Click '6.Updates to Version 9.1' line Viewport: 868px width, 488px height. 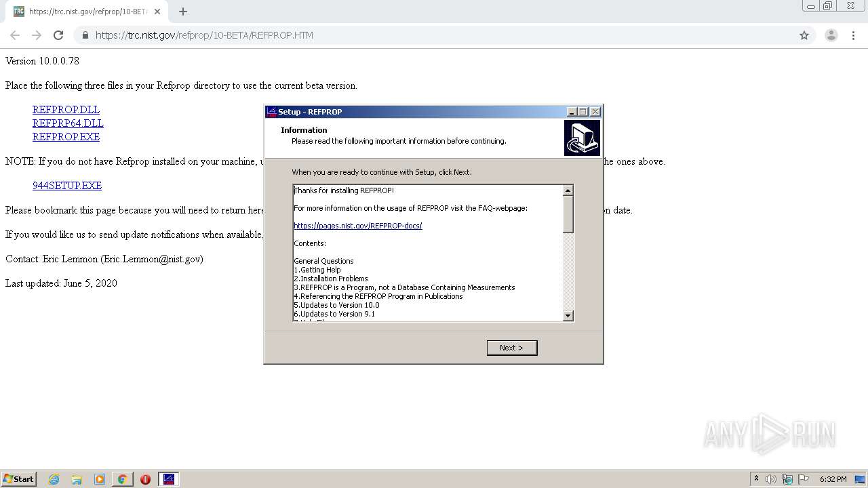(334, 314)
